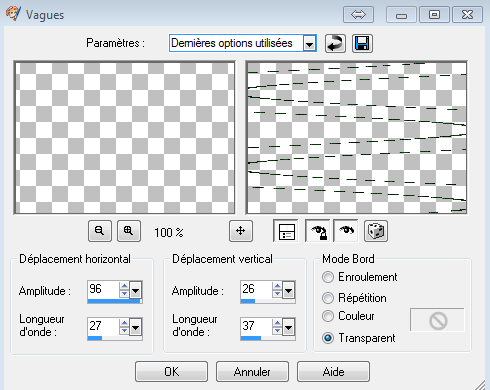This screenshot has height=390, width=490.
Task: Click the horizontal Longueur d'onde value field
Action: tap(103, 326)
